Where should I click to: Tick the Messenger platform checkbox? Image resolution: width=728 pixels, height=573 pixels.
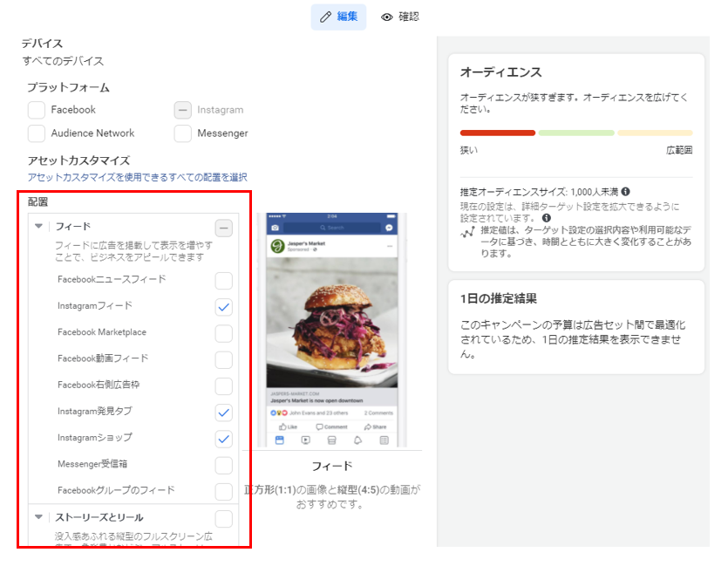[182, 133]
